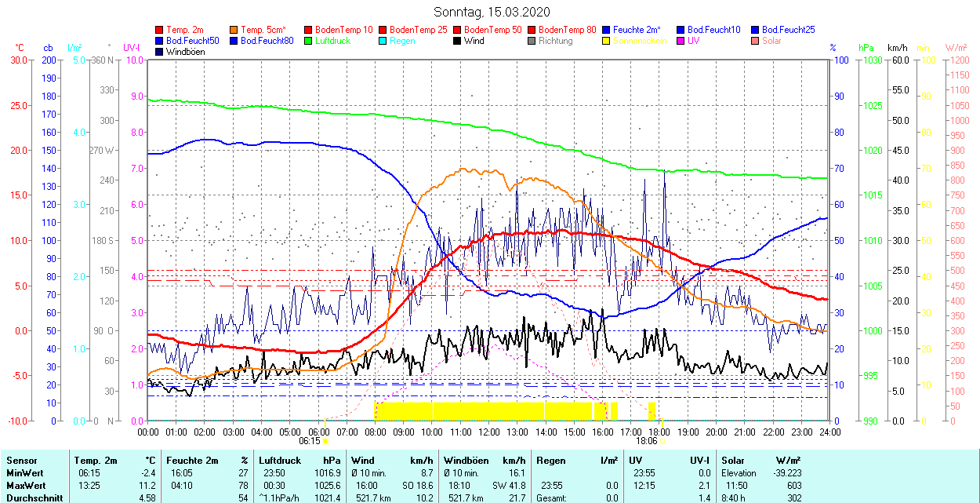Click the magenta UV legend square

[681, 41]
